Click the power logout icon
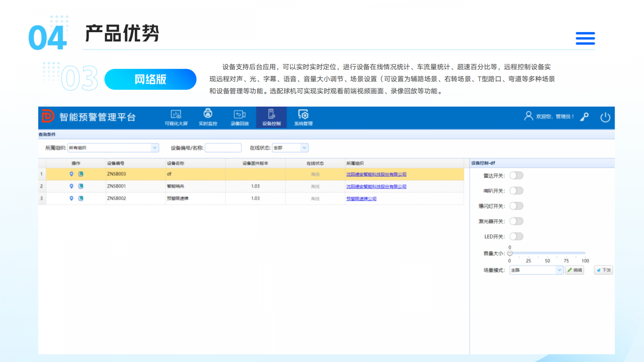The width and height of the screenshot is (644, 362). coord(605,117)
